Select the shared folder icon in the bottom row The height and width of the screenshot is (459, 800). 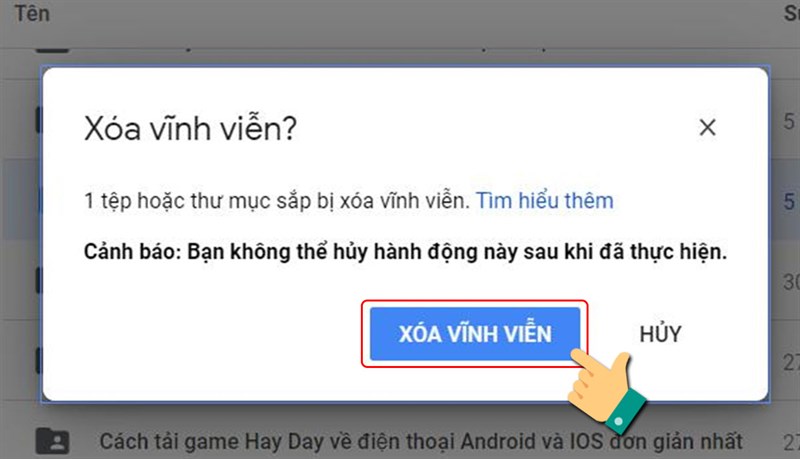[53, 441]
